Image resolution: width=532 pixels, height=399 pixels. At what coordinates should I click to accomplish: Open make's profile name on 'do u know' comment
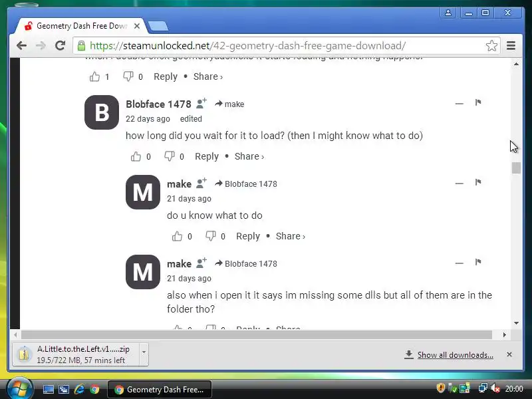(x=179, y=184)
